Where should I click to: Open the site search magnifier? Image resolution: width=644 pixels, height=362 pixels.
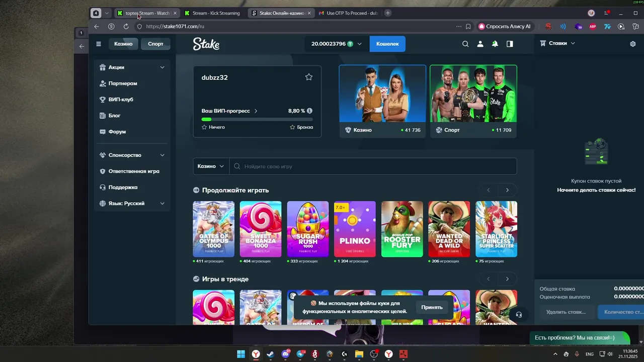click(x=465, y=44)
